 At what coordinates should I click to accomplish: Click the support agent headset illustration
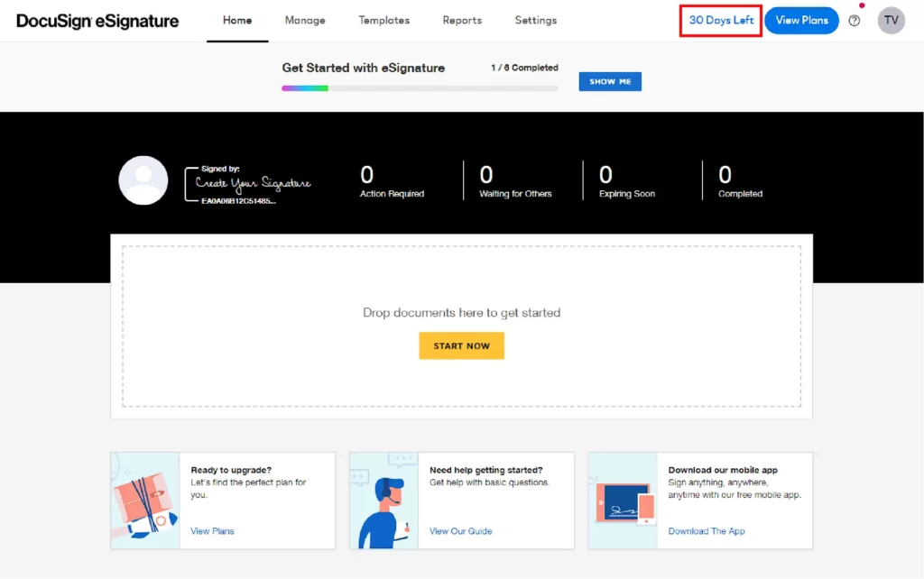coord(384,501)
